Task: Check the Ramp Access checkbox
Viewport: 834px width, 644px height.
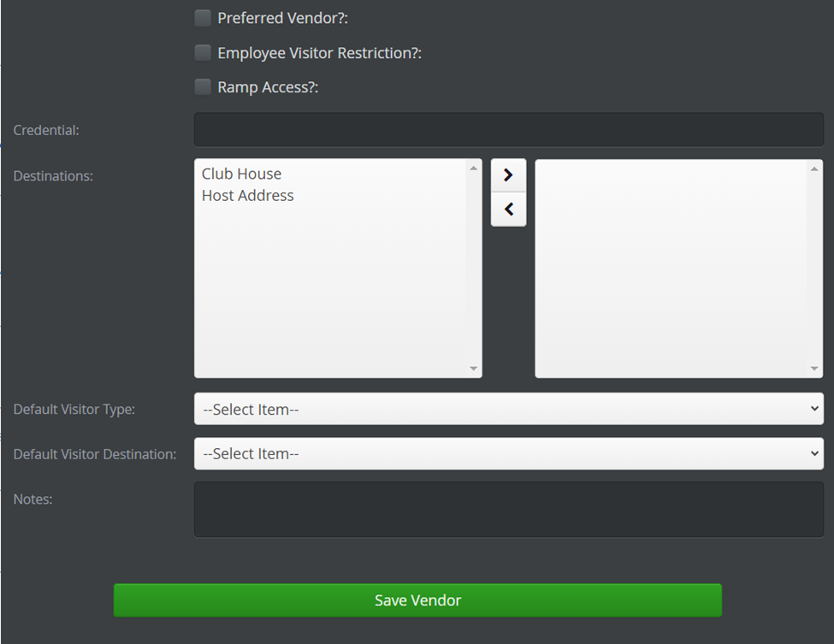Action: (203, 86)
